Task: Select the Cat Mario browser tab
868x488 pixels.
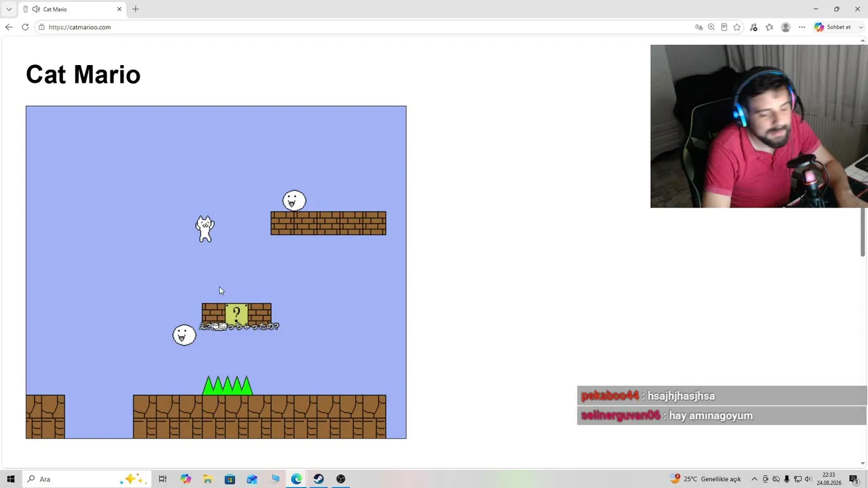Action: (x=73, y=9)
